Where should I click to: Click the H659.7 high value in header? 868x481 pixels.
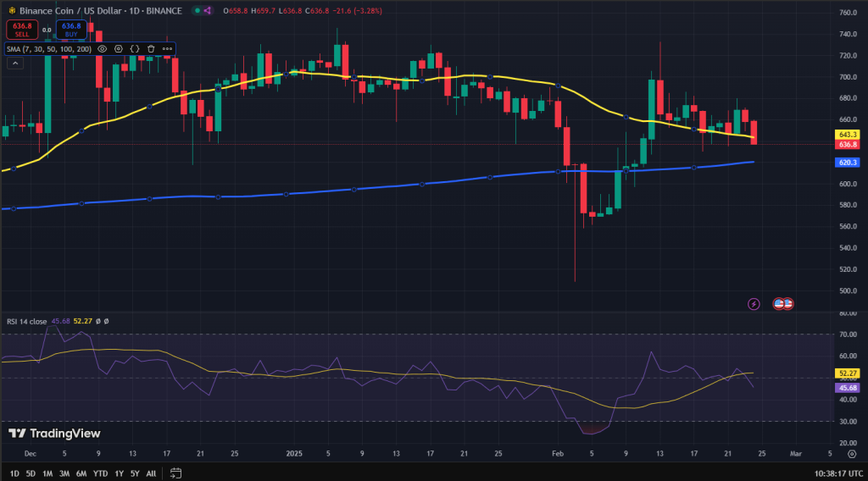click(263, 10)
